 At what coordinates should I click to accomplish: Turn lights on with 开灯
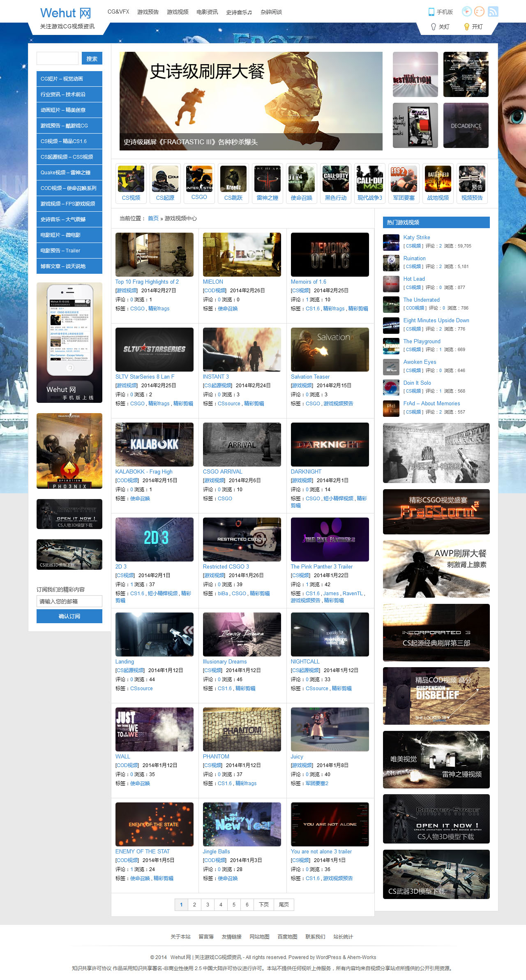(473, 27)
